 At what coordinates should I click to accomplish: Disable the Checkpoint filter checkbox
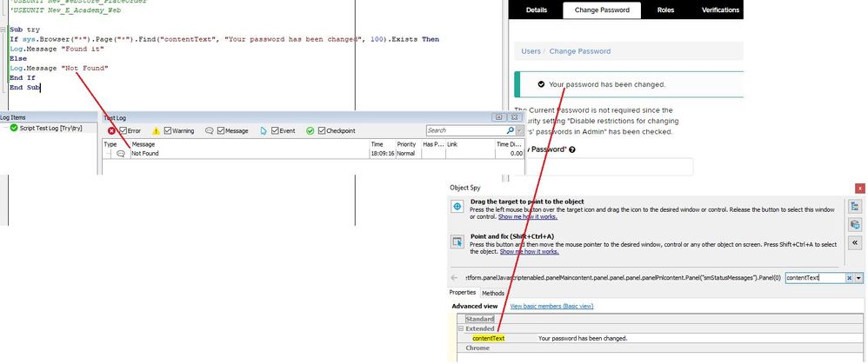[320, 130]
